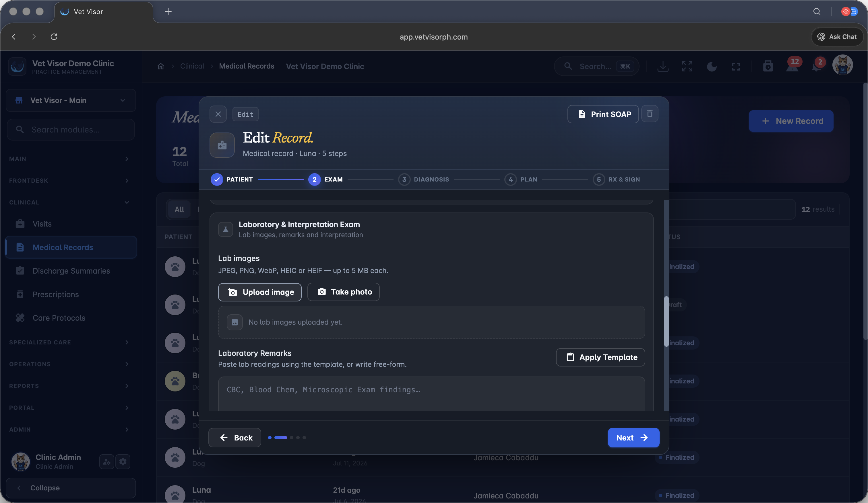Toggle fullscreen frame icon in header

[736, 67]
